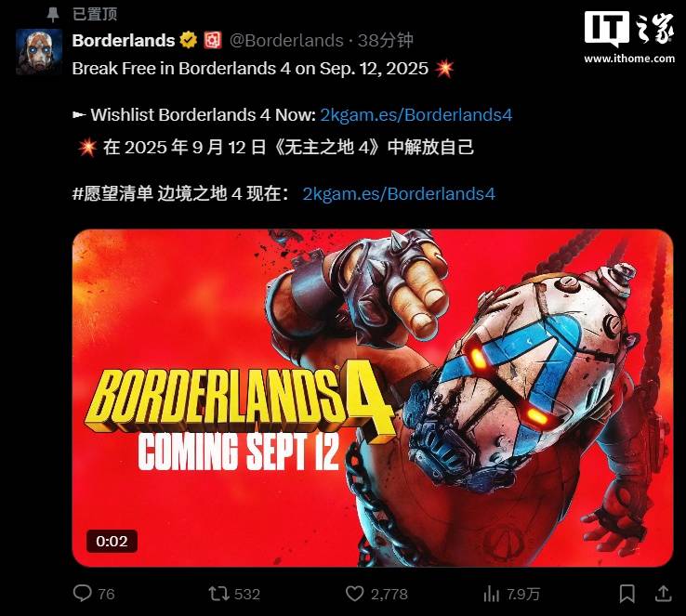Open the English 2kgam.es/Borderlands4 wishlist link
This screenshot has height=616, width=686.
(416, 115)
